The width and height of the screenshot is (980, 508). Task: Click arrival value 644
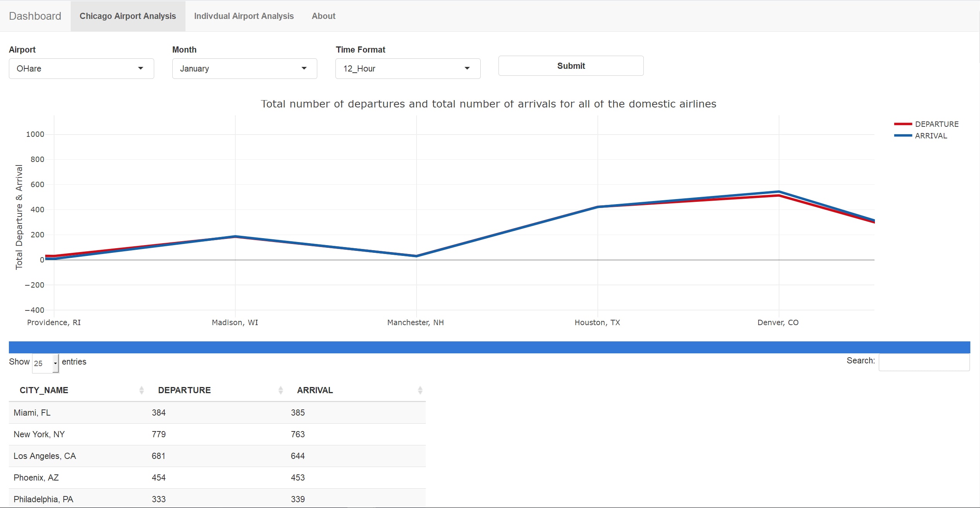298,456
